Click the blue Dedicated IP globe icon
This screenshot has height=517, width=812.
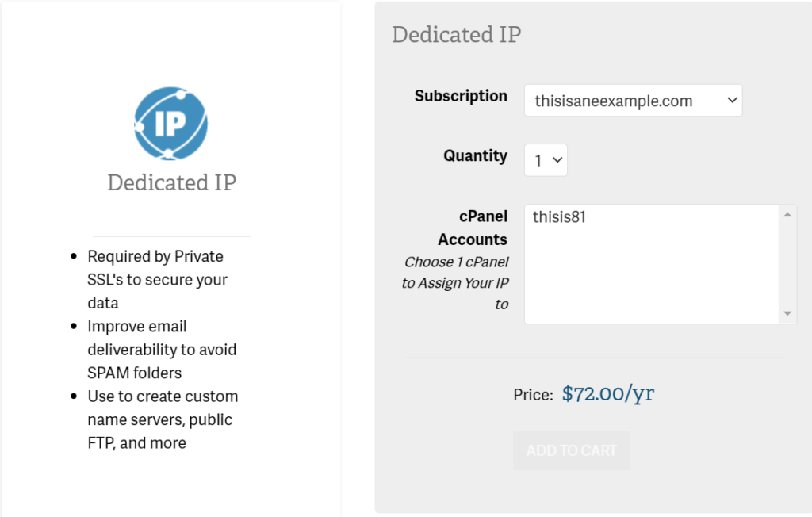[x=171, y=124]
